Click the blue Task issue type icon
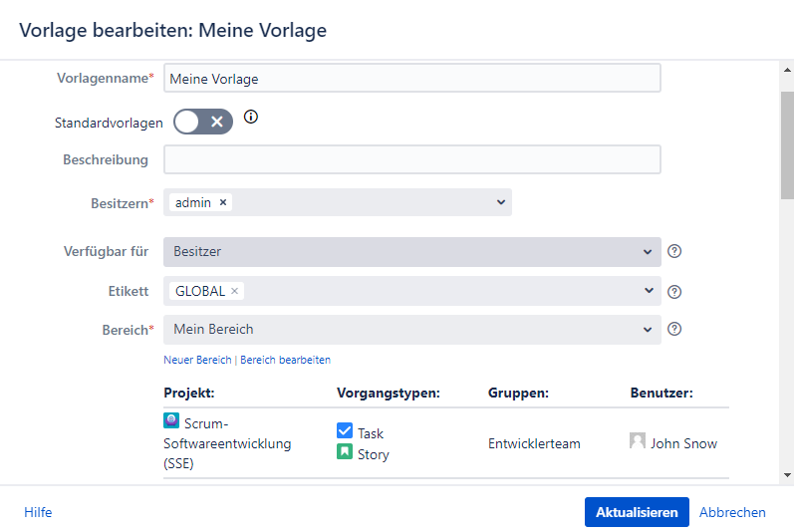Screen dimensions: 794x532 click(x=345, y=431)
